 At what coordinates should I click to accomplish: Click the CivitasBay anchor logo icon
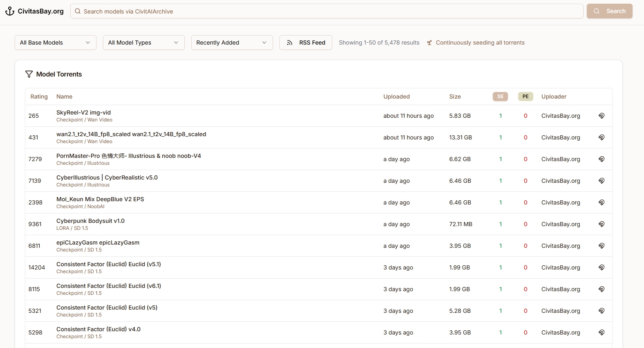tap(10, 11)
